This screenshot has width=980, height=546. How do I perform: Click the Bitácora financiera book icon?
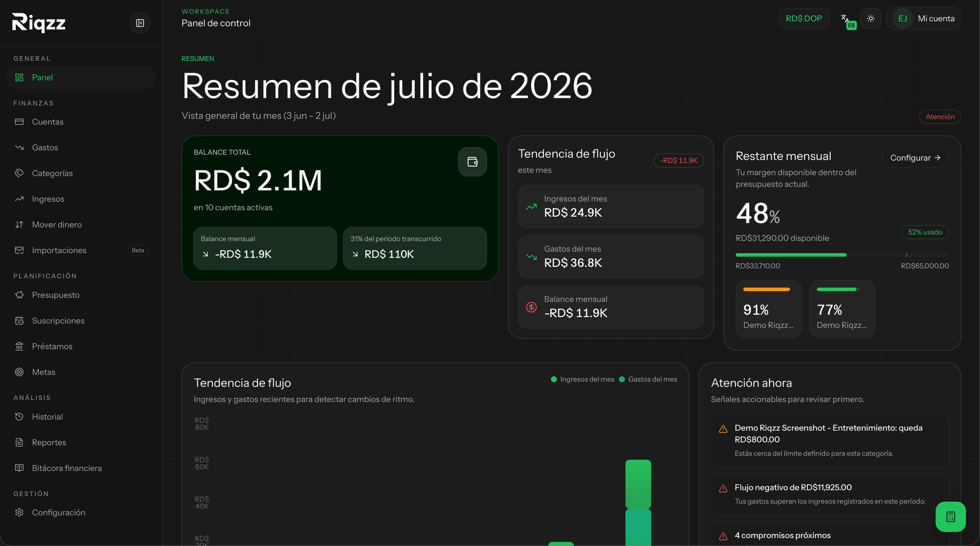(19, 468)
